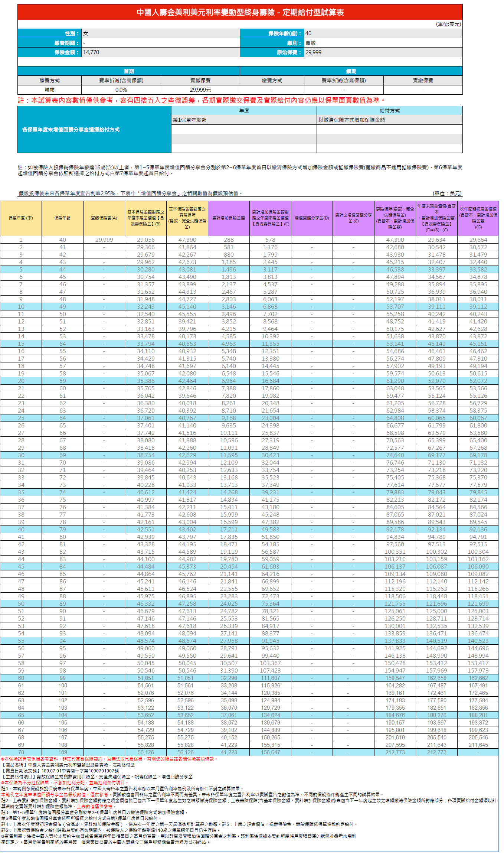The height and width of the screenshot is (856, 504).
Task: Click the year 45 cell 106,137
Action: [395, 567]
